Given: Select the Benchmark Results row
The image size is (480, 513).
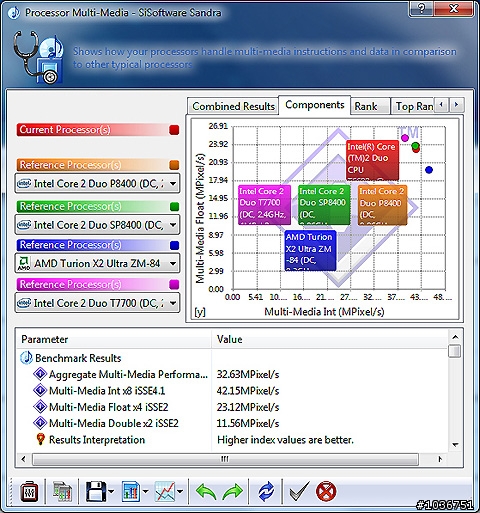Looking at the screenshot, I should [231, 358].
